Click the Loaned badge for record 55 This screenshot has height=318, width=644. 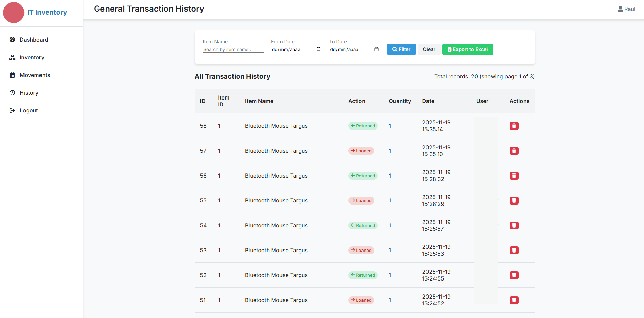pyautogui.click(x=361, y=200)
